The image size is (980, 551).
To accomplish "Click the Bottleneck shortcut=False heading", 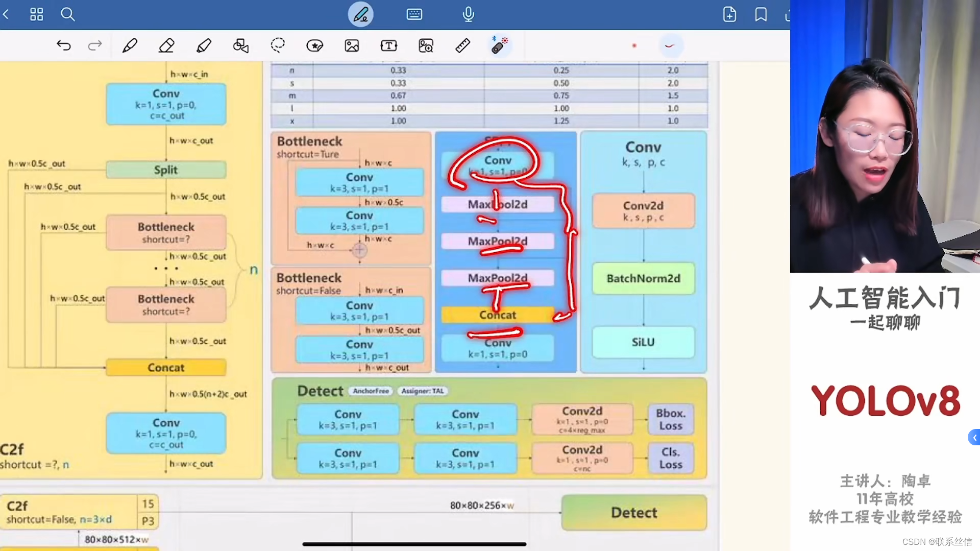I will click(309, 283).
